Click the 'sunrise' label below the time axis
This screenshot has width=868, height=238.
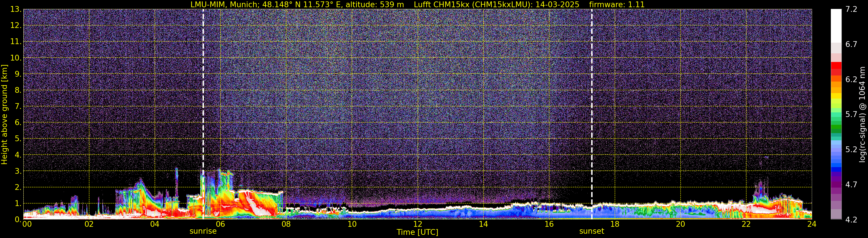click(x=203, y=231)
